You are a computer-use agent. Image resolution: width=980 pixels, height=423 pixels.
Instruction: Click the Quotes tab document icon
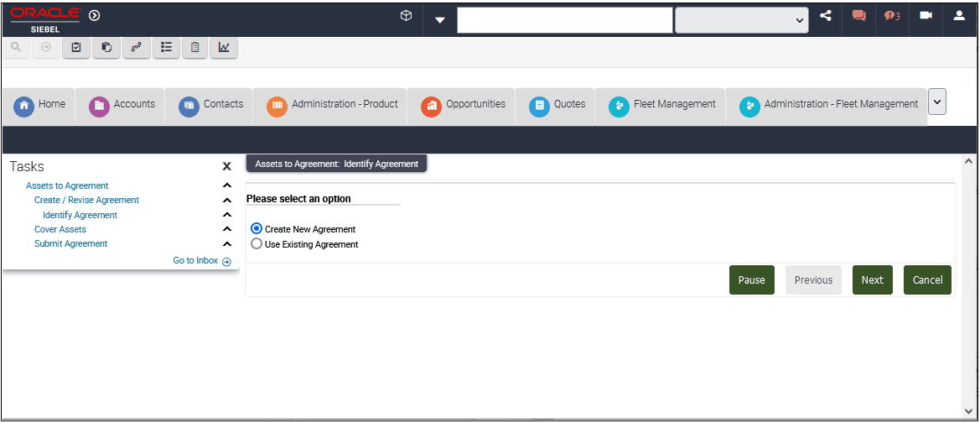(539, 107)
